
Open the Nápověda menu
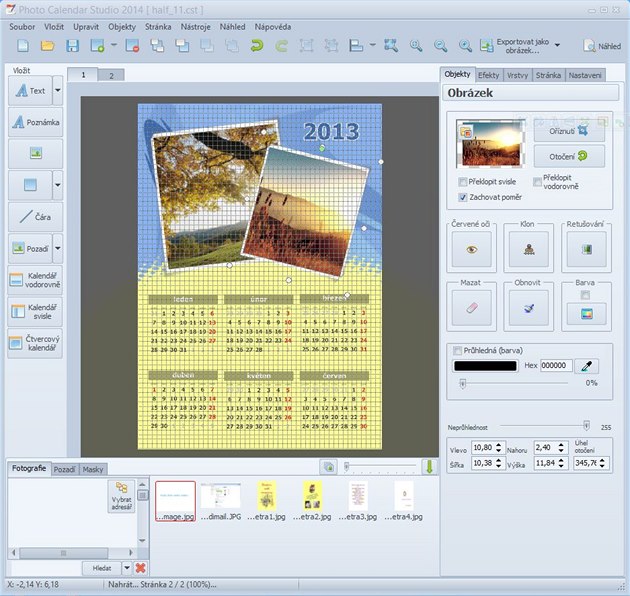pyautogui.click(x=273, y=27)
